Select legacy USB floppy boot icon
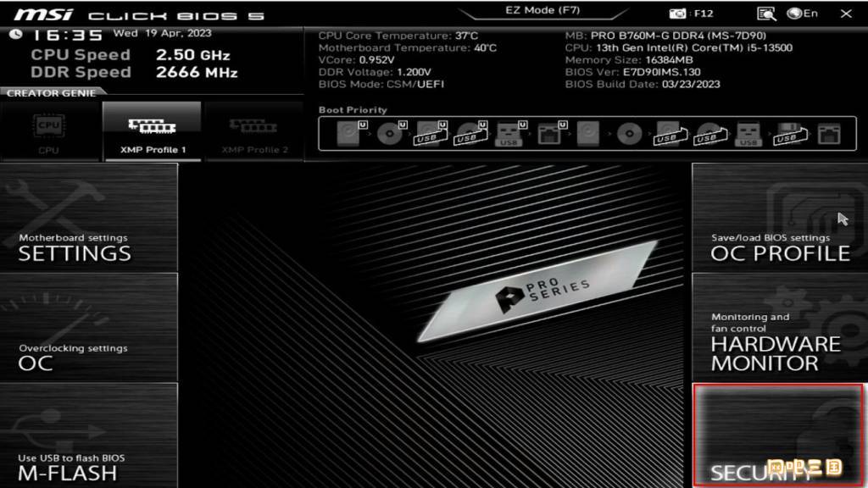Image resolution: width=868 pixels, height=488 pixels. (790, 133)
